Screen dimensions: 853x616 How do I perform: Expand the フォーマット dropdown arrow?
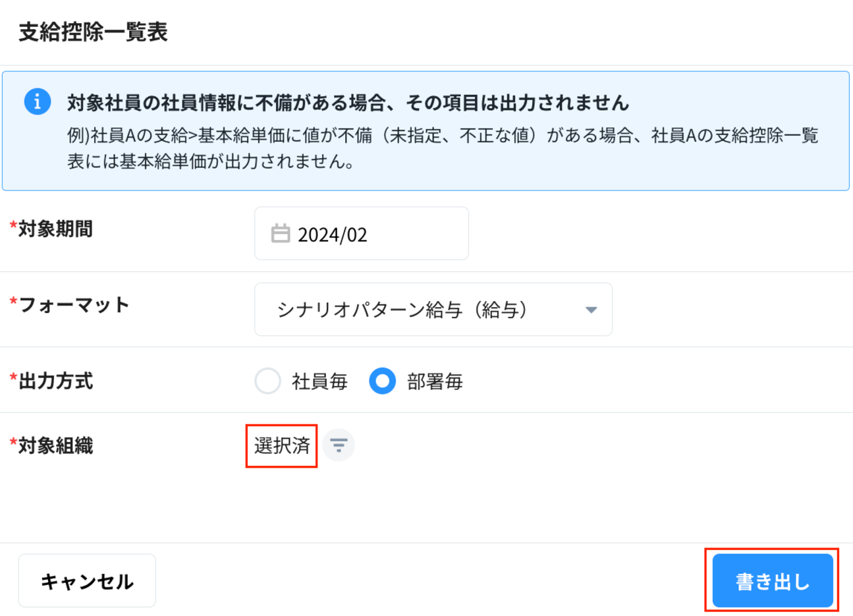591,310
